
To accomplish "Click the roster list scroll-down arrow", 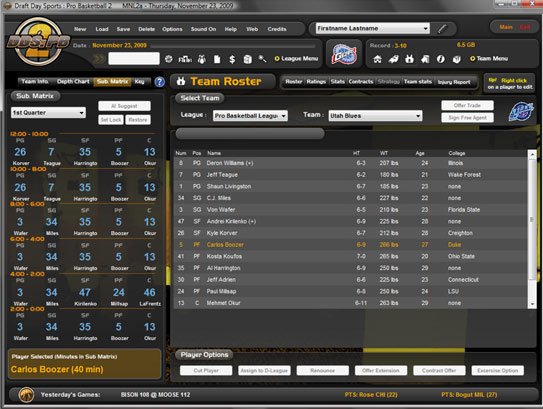I will (x=532, y=304).
